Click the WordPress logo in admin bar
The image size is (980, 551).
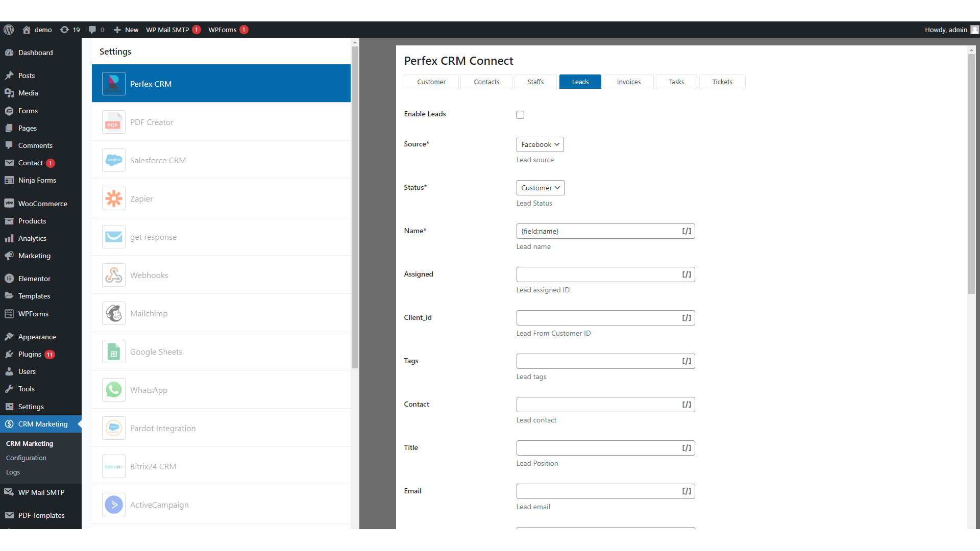coord(9,30)
